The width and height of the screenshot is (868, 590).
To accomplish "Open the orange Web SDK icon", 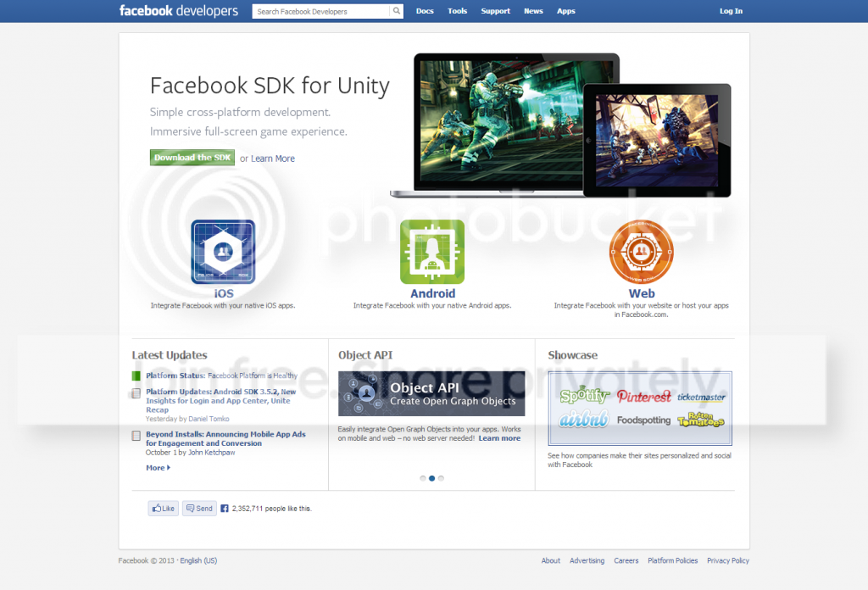I will pyautogui.click(x=641, y=252).
